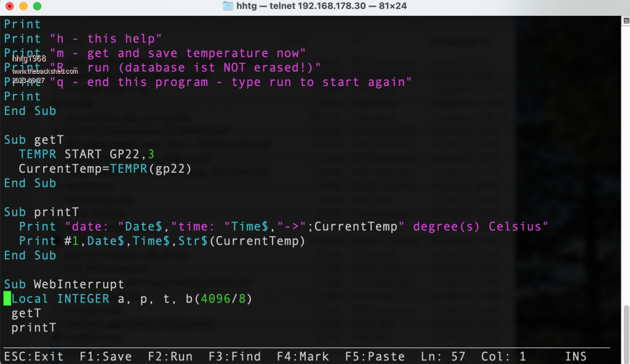Image resolution: width=630 pixels, height=364 pixels.
Task: Place cursor on the Sub WebInterrupt line
Action: 64,284
